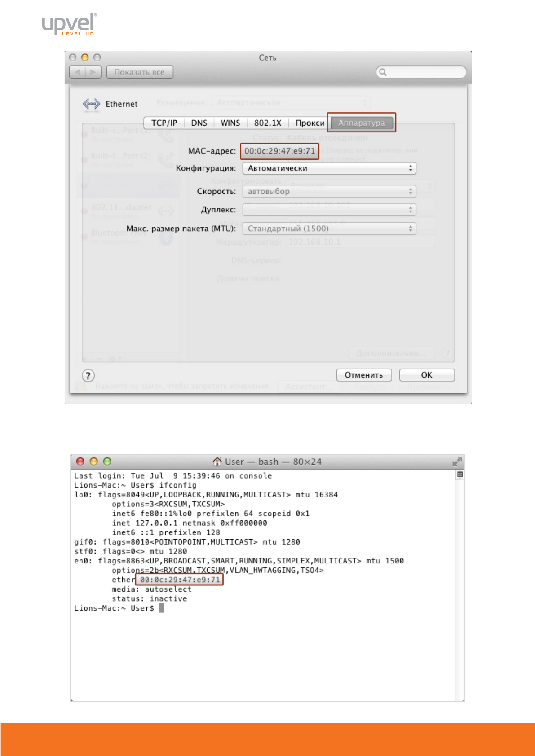Click the Отменить cancel button
Image resolution: width=535 pixels, height=756 pixels.
pos(364,375)
